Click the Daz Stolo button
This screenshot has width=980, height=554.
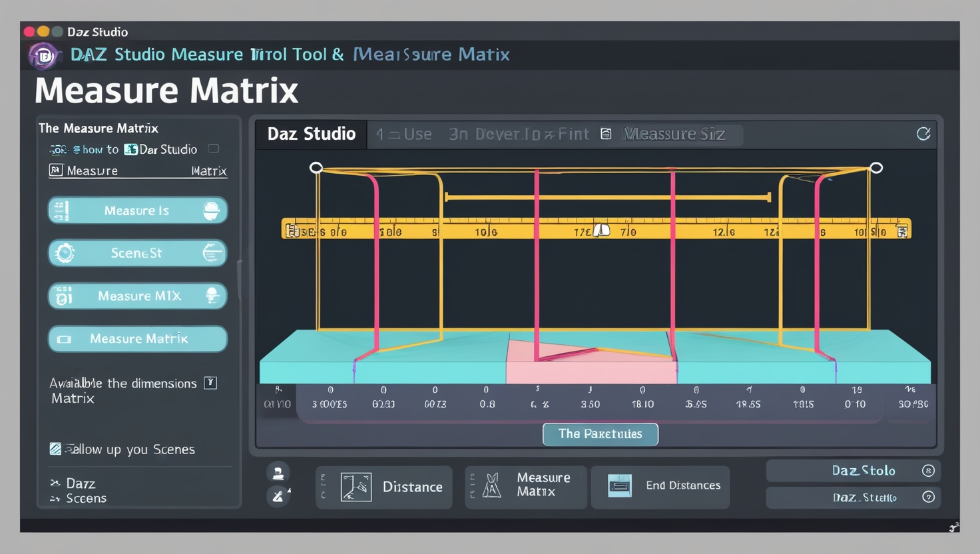click(854, 471)
